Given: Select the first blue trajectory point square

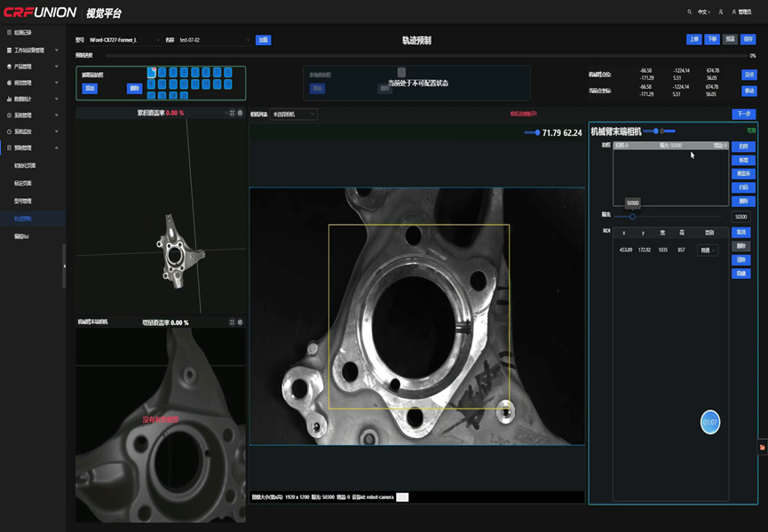Looking at the screenshot, I should tap(152, 73).
